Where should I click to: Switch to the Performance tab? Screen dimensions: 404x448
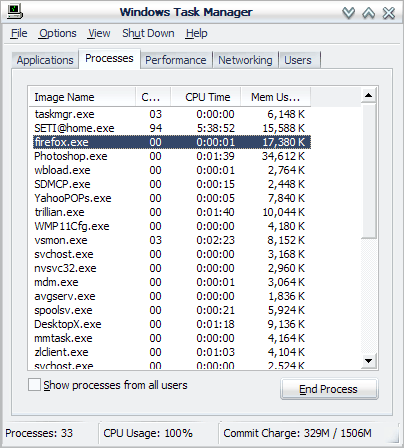(x=176, y=60)
